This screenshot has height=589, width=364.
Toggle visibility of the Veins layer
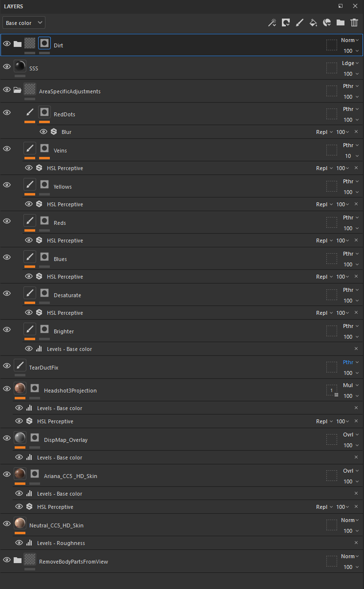[7, 149]
